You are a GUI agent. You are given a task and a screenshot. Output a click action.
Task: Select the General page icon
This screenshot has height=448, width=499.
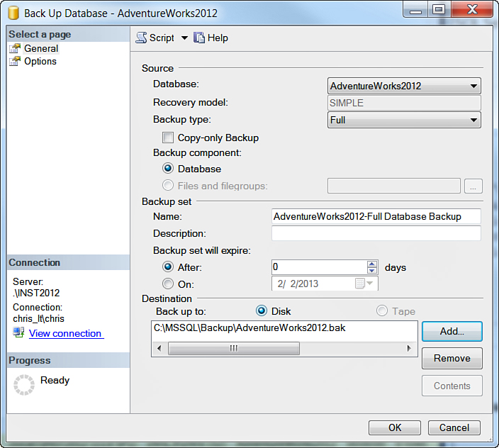pos(15,48)
